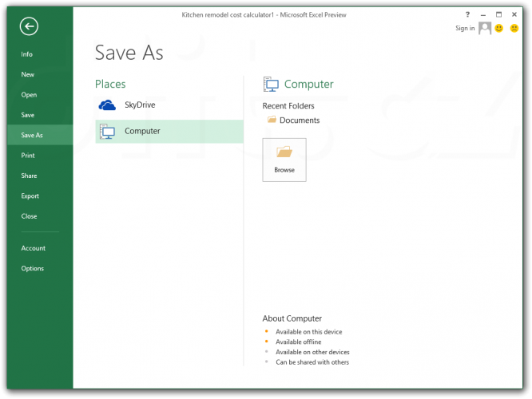532x399 pixels.
Task: Select the Save As menu item
Action: (x=40, y=135)
